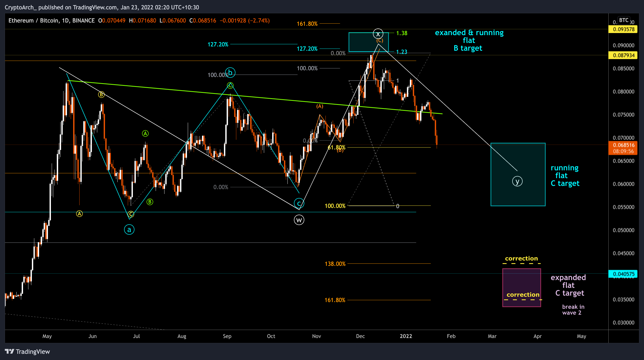Select the cyan circled a wave label

[129, 230]
